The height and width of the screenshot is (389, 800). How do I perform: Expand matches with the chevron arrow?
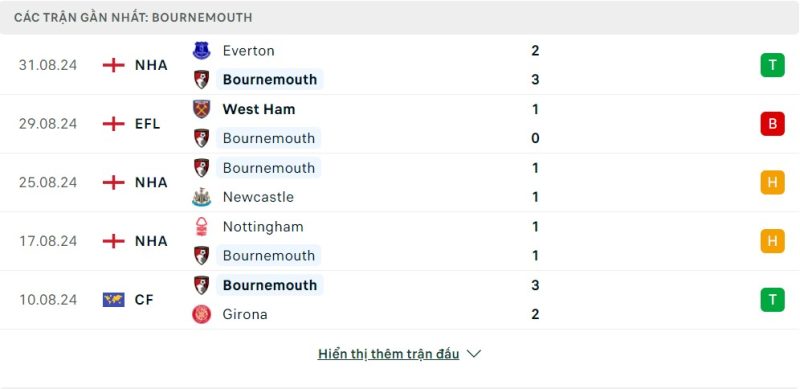[474, 354]
